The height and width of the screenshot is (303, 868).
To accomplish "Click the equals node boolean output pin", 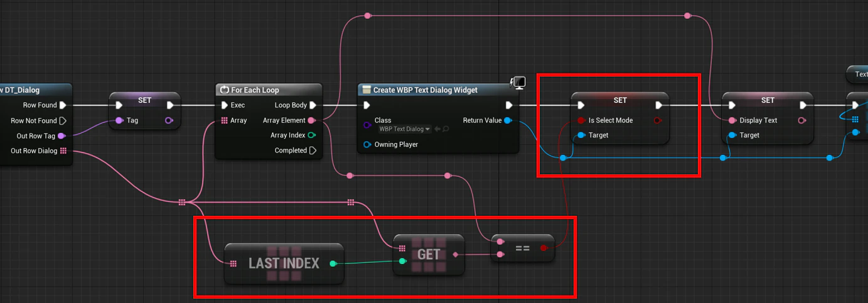I will click(x=544, y=248).
